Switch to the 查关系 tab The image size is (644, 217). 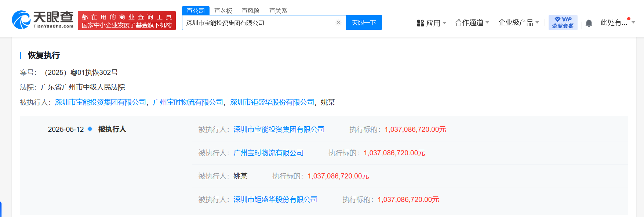click(x=278, y=11)
